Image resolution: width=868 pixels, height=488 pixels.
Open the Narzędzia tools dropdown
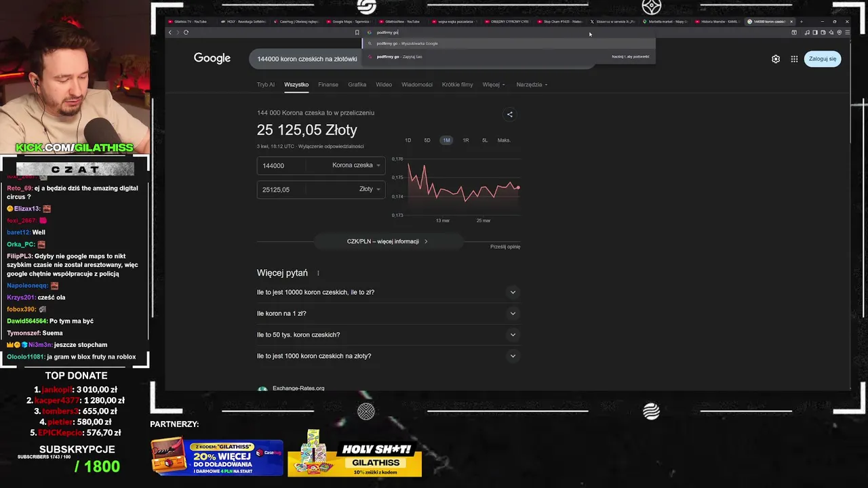pos(532,85)
